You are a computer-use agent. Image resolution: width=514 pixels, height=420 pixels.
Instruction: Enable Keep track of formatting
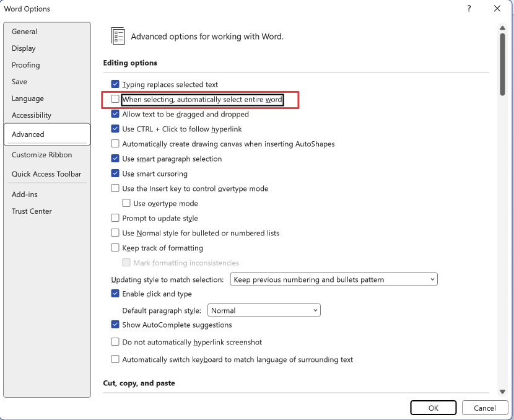coord(115,248)
